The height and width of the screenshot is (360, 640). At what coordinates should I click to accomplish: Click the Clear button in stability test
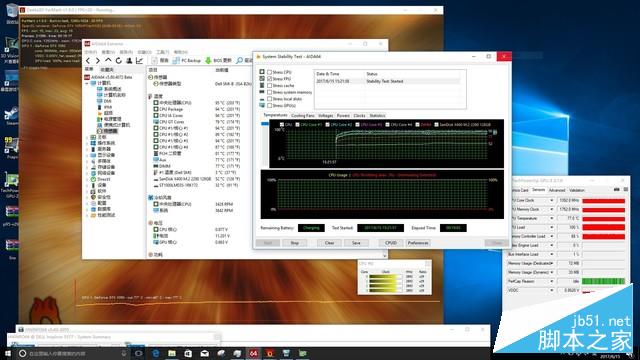coord(329,243)
